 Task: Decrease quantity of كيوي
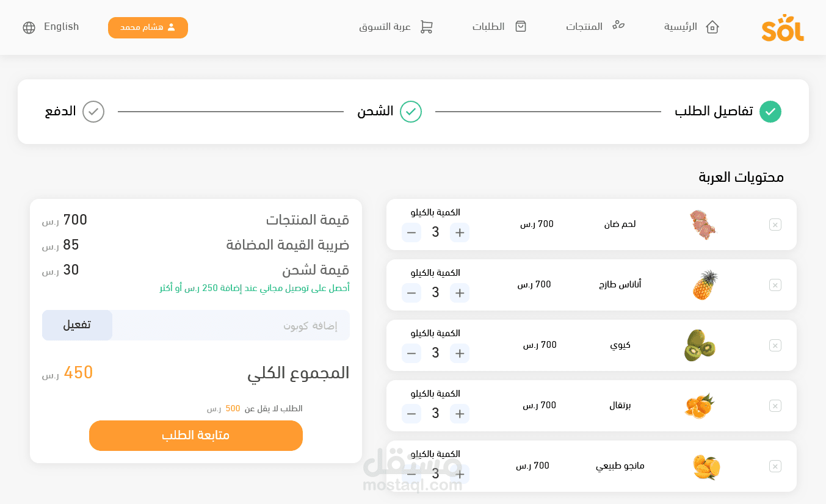[x=411, y=353]
